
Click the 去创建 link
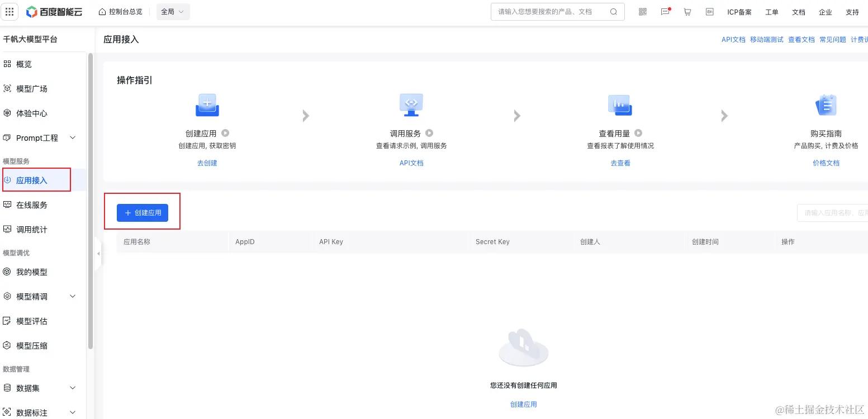click(x=207, y=163)
